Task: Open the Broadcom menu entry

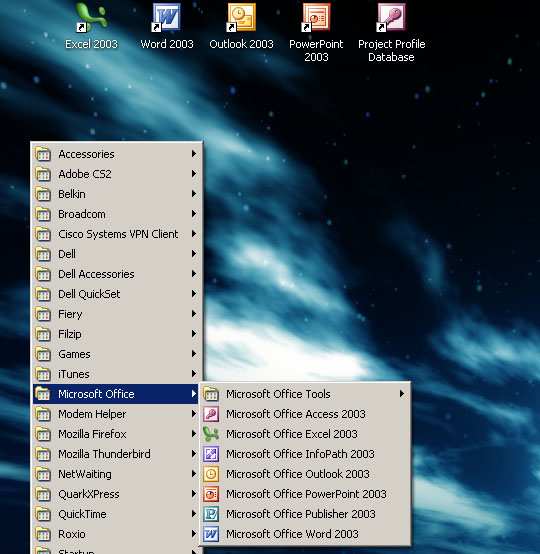Action: tap(116, 214)
